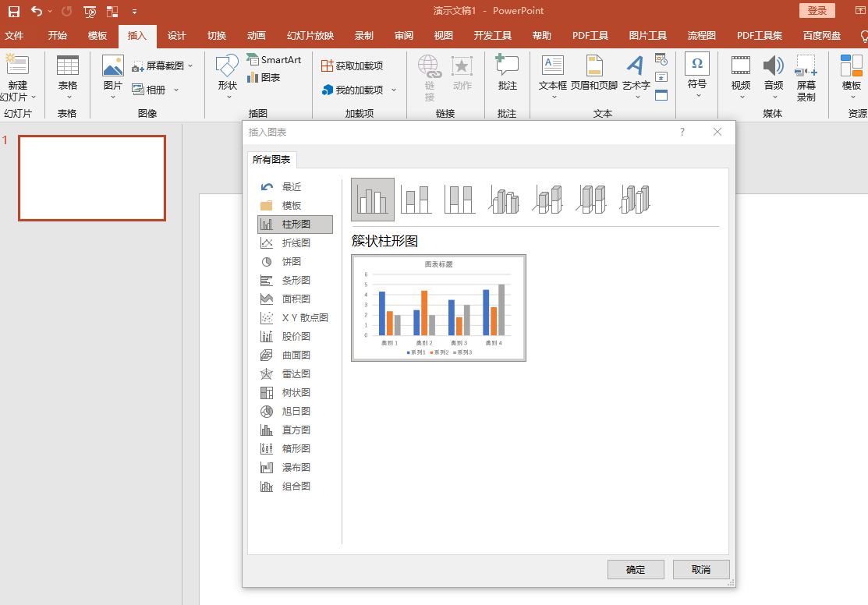The width and height of the screenshot is (868, 605).
Task: Choose X Y 散点图 scatter category
Action: pos(295,318)
